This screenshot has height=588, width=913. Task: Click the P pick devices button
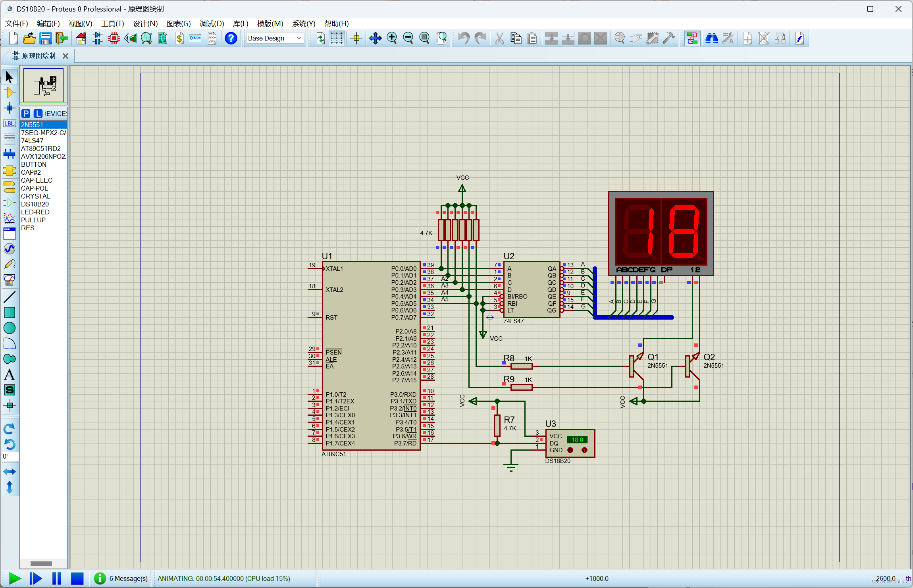(x=26, y=114)
